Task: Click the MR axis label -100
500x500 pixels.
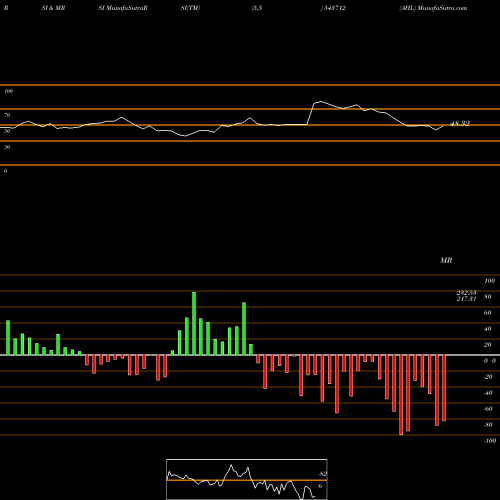Action: pos(490,441)
